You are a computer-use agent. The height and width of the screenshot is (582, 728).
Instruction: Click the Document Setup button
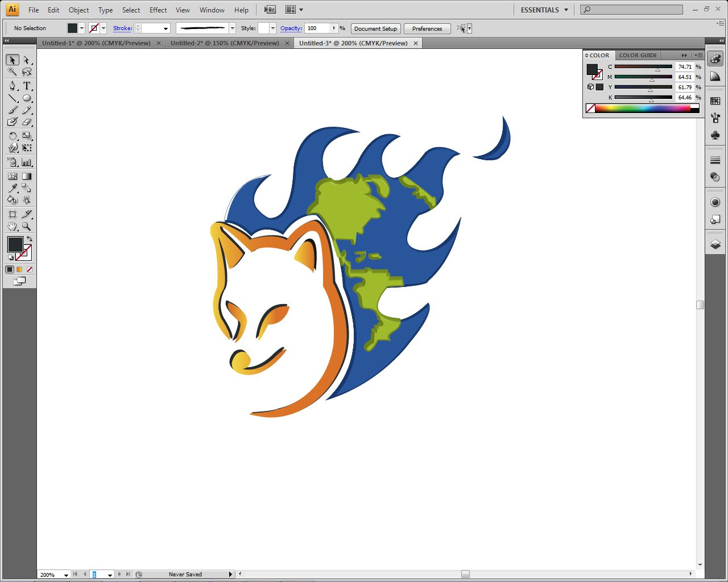pos(375,28)
